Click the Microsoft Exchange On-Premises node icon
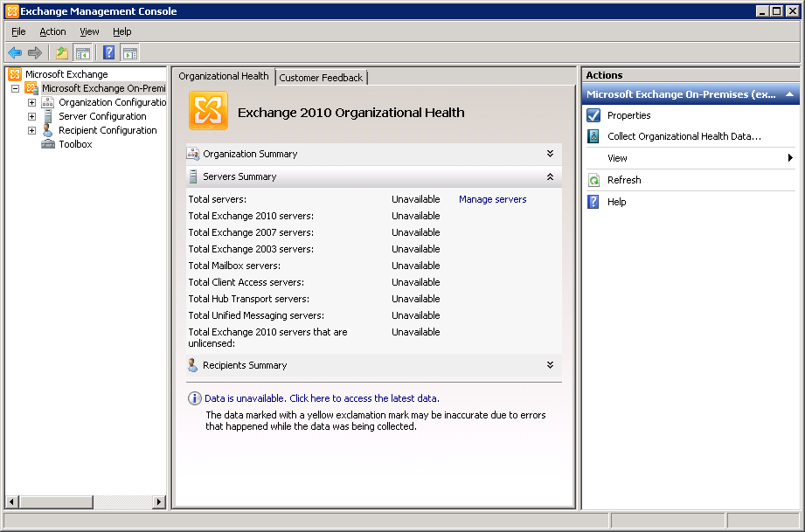Image resolution: width=805 pixels, height=532 pixels. [31, 88]
